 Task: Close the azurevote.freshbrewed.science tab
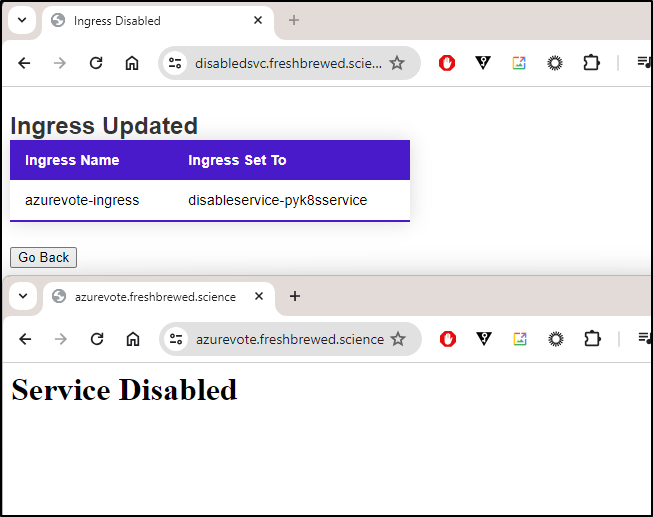coord(259,296)
